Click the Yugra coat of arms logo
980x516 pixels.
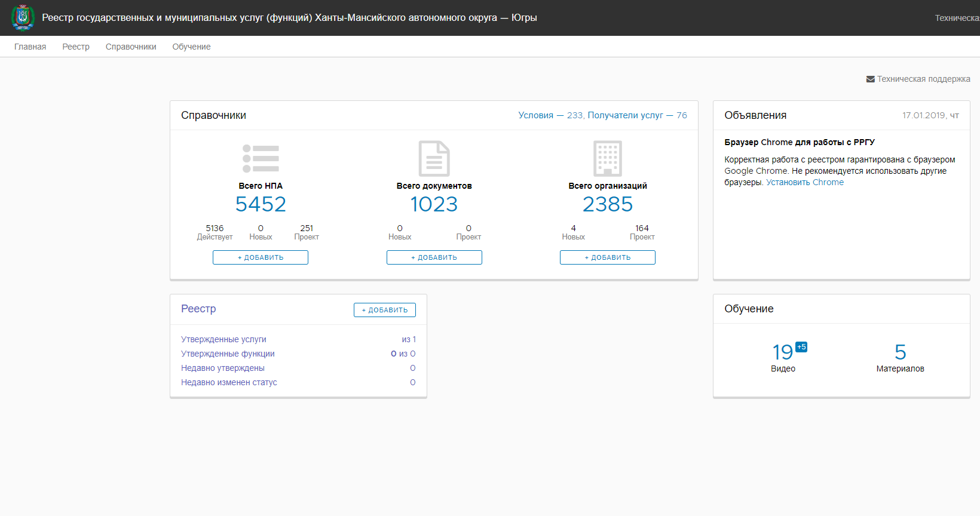pos(23,17)
